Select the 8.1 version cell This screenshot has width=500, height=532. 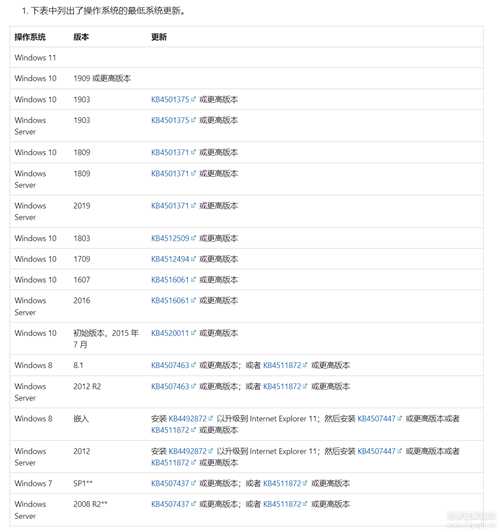point(78,365)
